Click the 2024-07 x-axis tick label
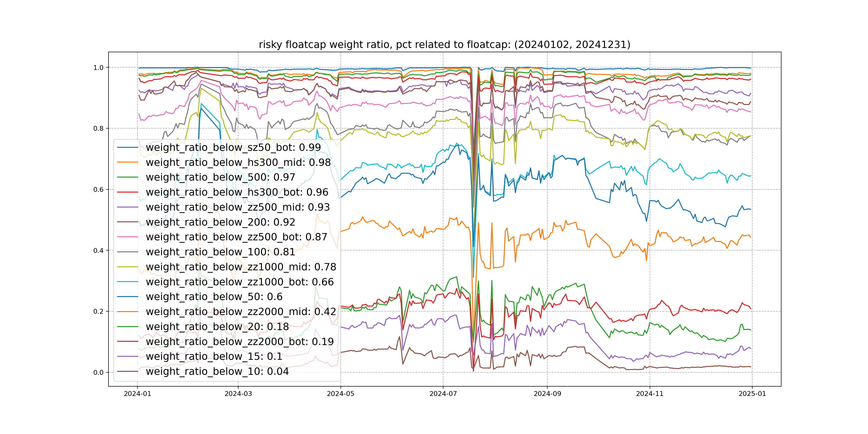 (443, 394)
